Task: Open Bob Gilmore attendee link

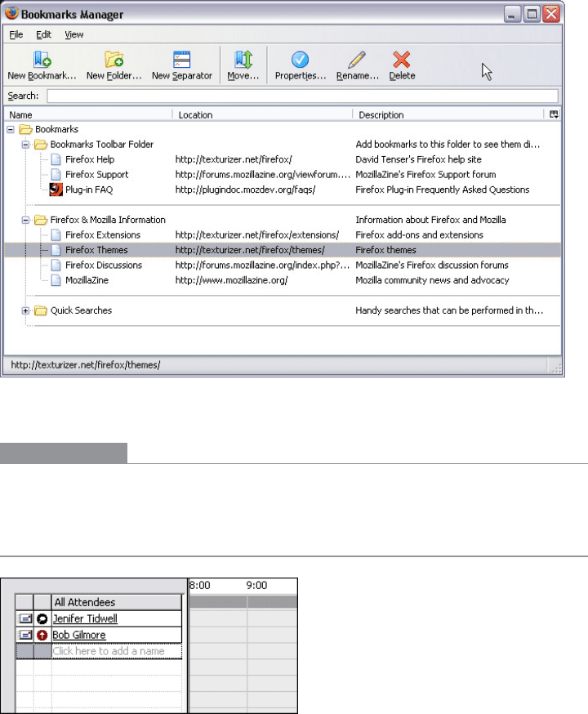Action: point(79,635)
